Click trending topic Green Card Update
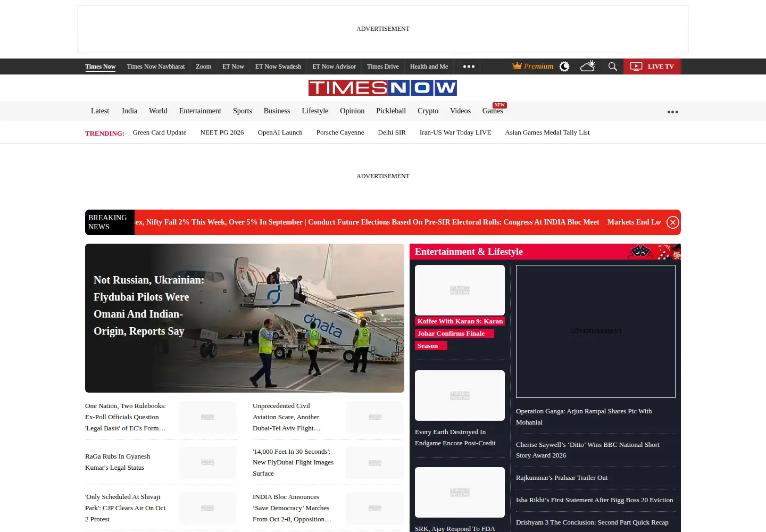Image resolution: width=766 pixels, height=532 pixels. pyautogui.click(x=160, y=132)
